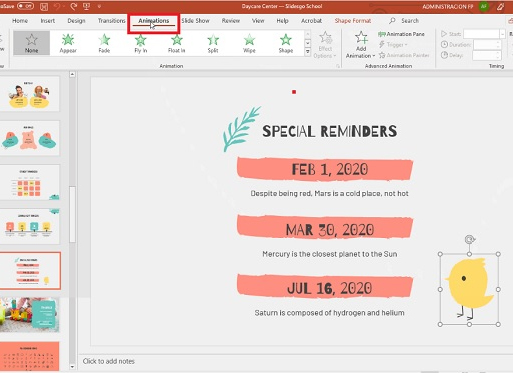Open the Animation Pane
The width and height of the screenshot is (513, 373).
point(401,34)
